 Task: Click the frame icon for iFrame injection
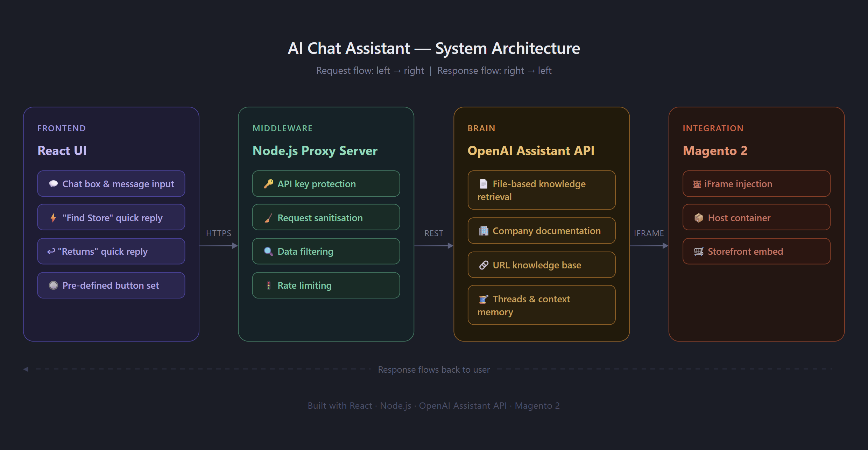click(697, 184)
